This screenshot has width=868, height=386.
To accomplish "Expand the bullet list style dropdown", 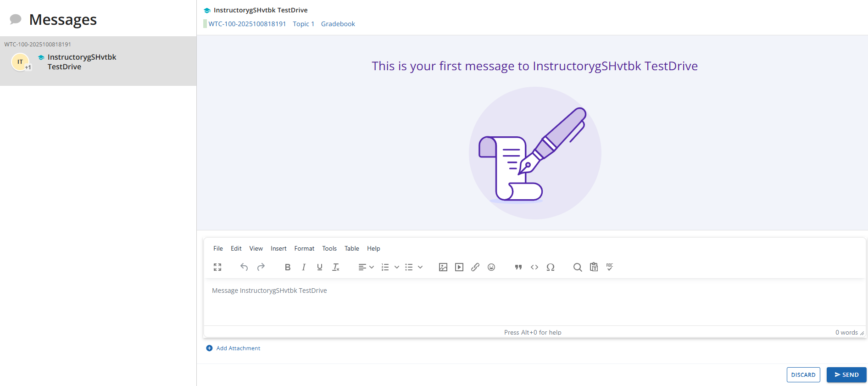I will [420, 267].
